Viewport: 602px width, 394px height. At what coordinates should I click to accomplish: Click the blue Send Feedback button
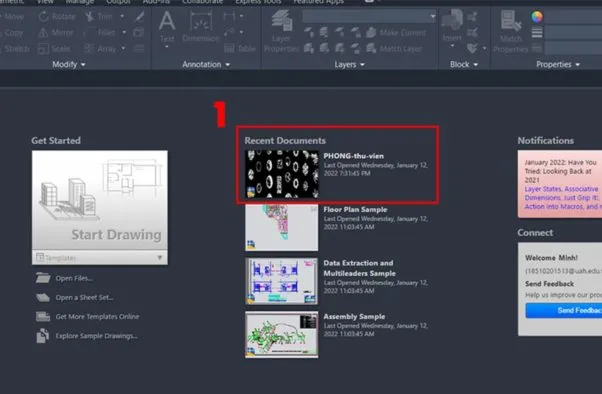click(564, 310)
